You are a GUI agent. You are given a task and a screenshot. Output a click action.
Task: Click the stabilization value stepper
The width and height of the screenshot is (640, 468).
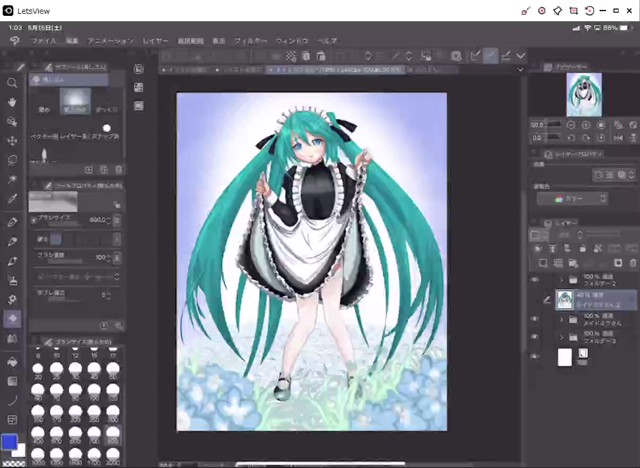click(108, 295)
